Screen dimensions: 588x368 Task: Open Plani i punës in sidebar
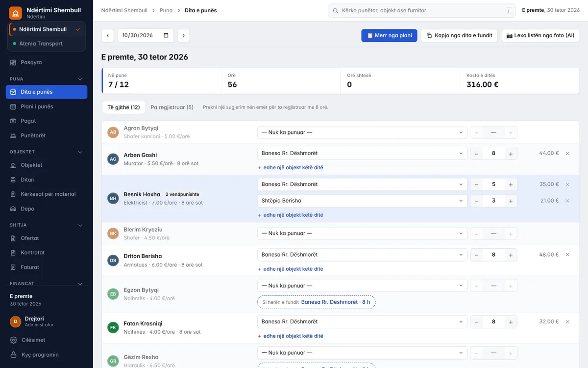pyautogui.click(x=47, y=106)
